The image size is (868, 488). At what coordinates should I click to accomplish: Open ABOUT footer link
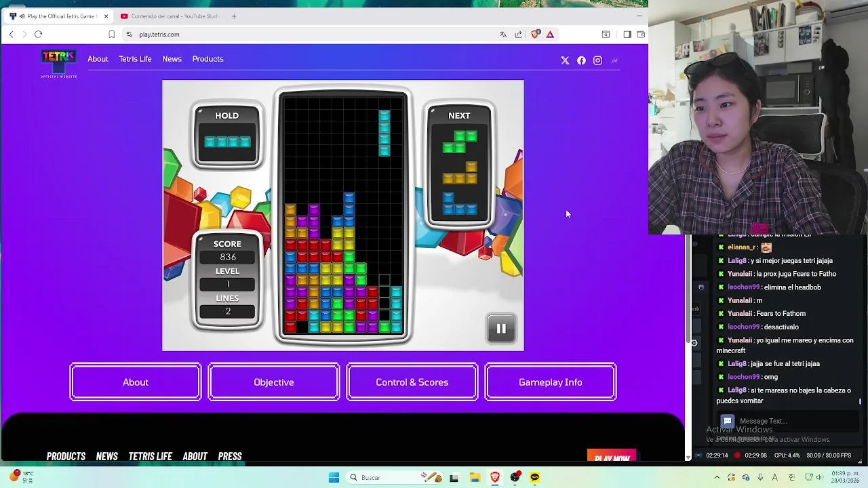point(195,456)
